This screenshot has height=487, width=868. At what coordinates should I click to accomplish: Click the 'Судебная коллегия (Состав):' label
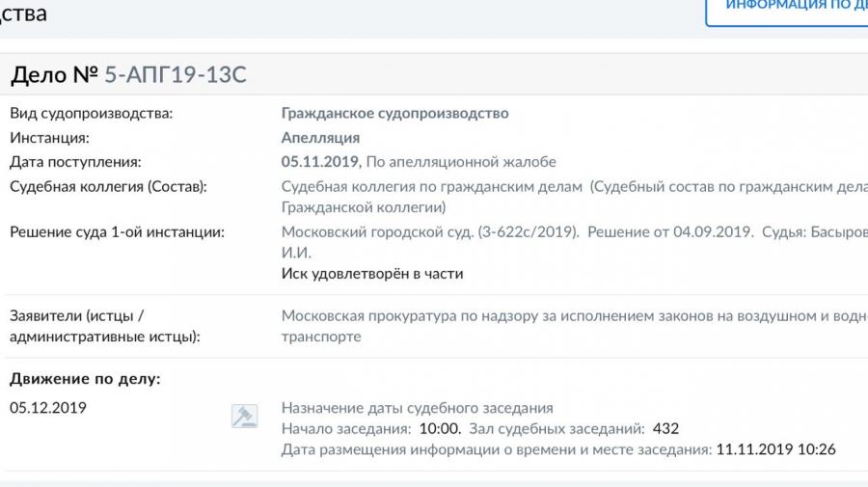tap(108, 187)
